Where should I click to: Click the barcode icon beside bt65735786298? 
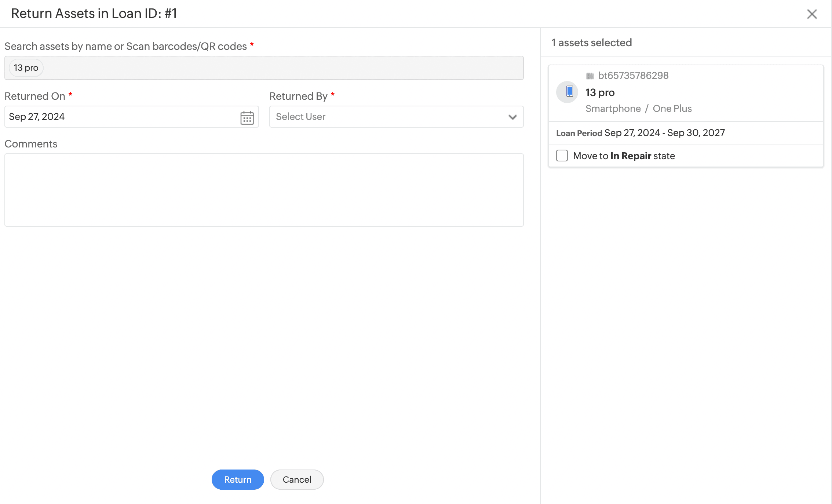(x=590, y=76)
